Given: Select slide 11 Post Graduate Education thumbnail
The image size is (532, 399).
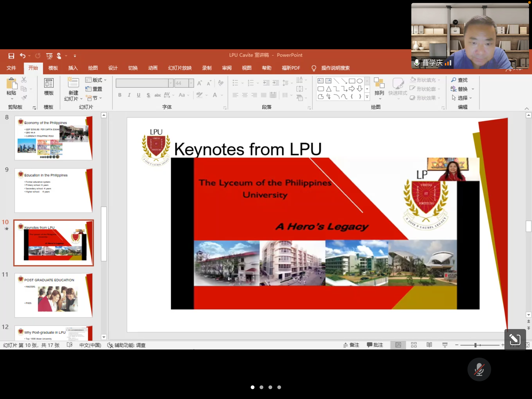Looking at the screenshot, I should 53,295.
